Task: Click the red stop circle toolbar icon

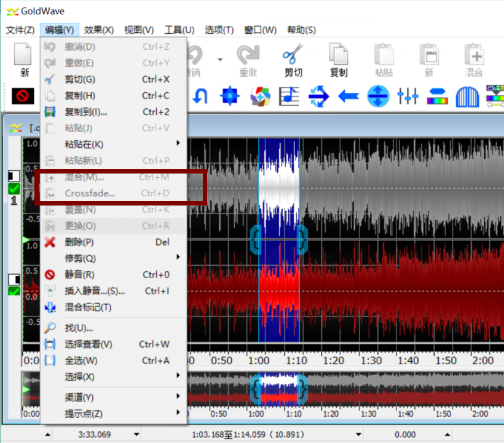Action: click(23, 96)
